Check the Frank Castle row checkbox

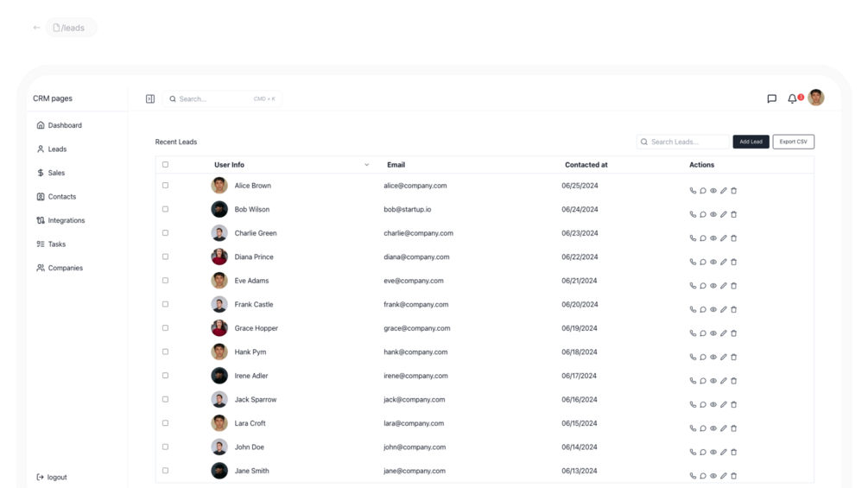pos(165,304)
